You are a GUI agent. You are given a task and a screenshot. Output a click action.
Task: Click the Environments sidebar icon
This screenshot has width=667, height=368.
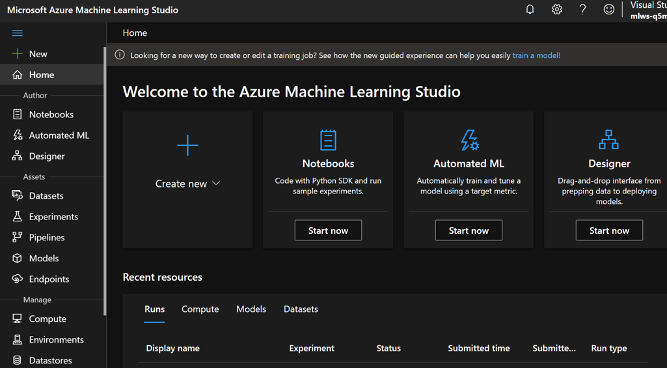[x=17, y=339]
